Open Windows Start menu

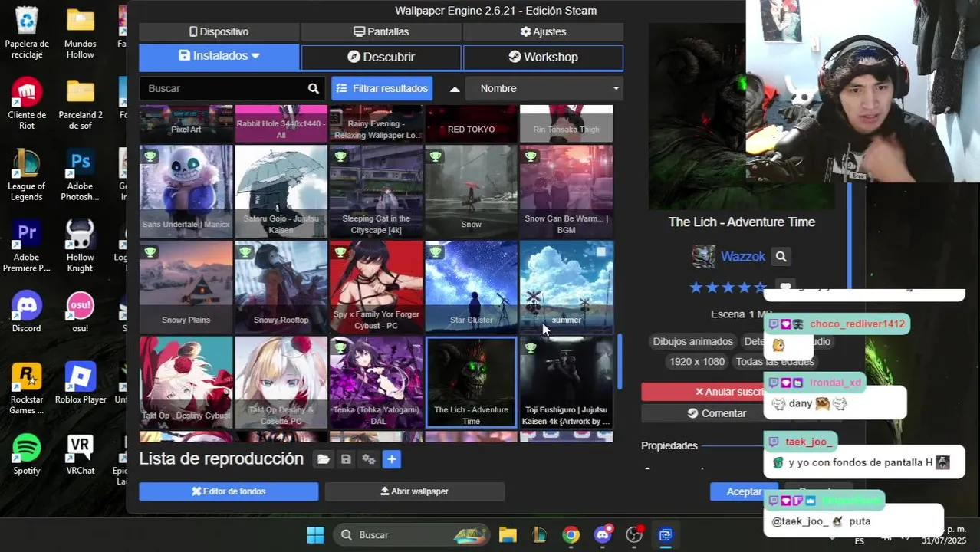315,535
